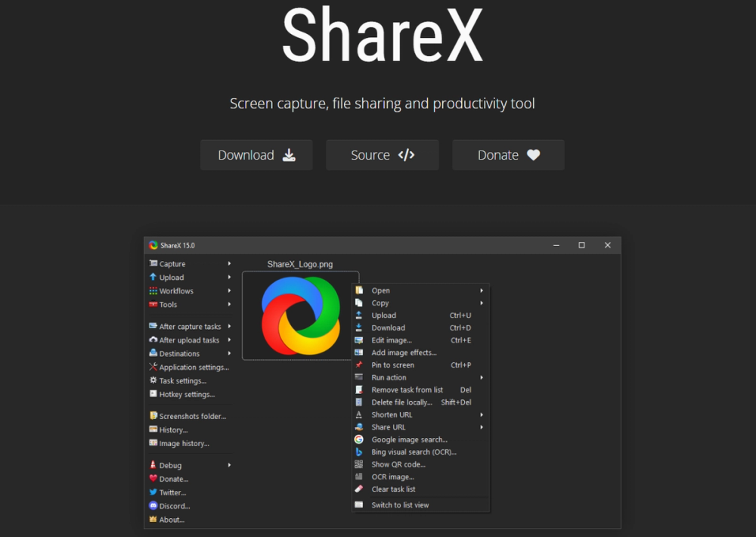Click the Application settings wrench icon

(153, 367)
